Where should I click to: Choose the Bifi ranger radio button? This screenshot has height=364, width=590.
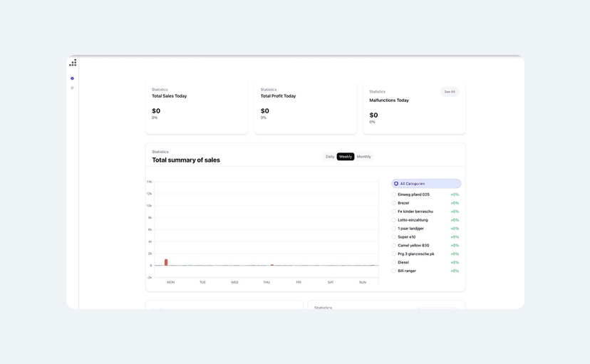(394, 271)
